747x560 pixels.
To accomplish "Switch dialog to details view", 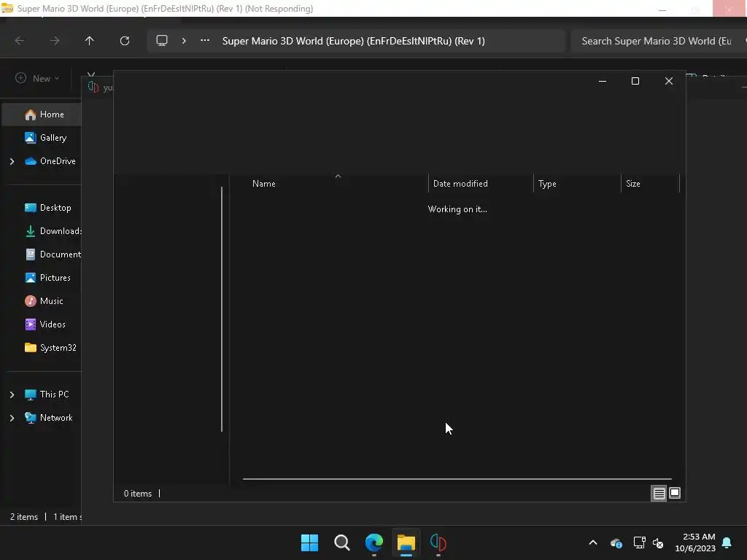I will (x=659, y=494).
